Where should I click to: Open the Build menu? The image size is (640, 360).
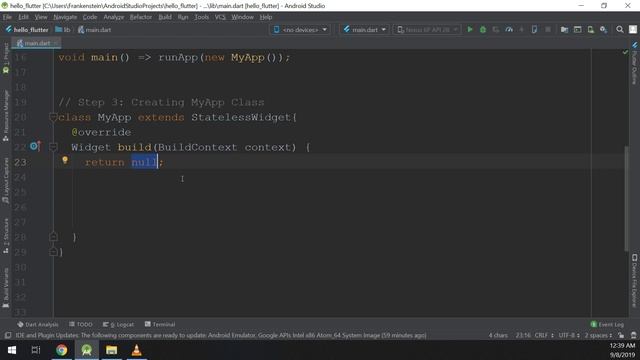[165, 17]
